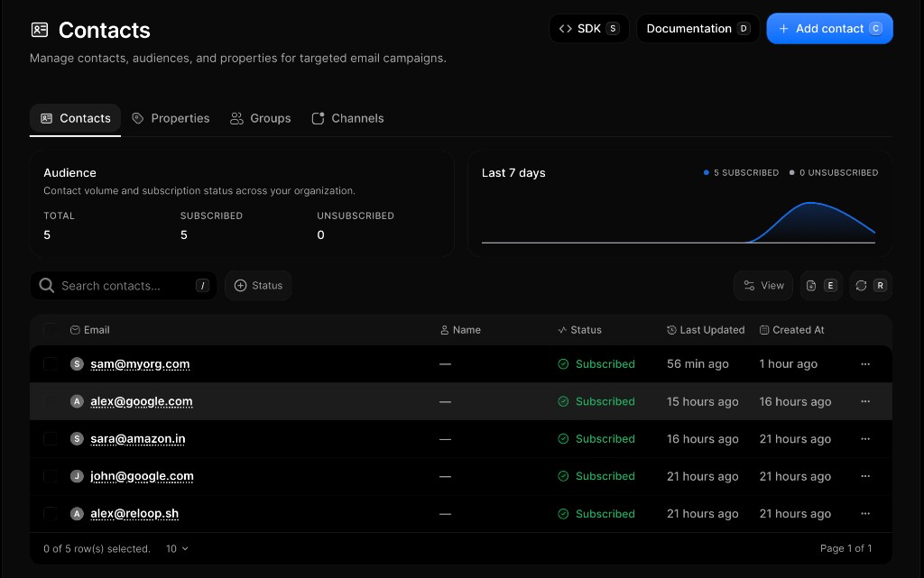The width and height of the screenshot is (924, 578).
Task: Click the slash shortcut badge in search
Action: point(202,286)
